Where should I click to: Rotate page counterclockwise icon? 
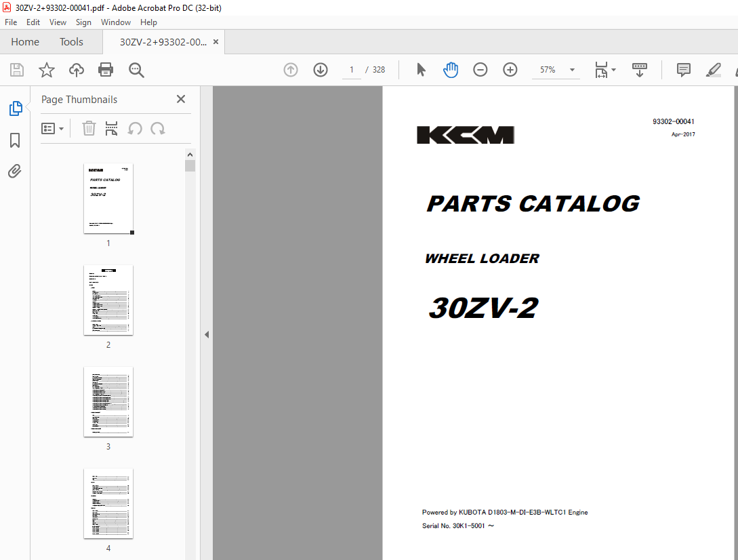point(135,128)
